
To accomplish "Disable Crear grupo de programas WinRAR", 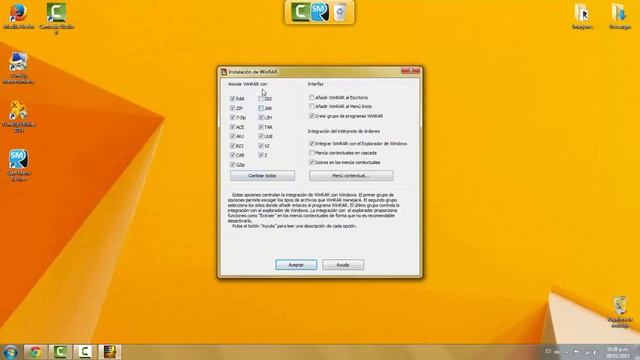I will (312, 116).
